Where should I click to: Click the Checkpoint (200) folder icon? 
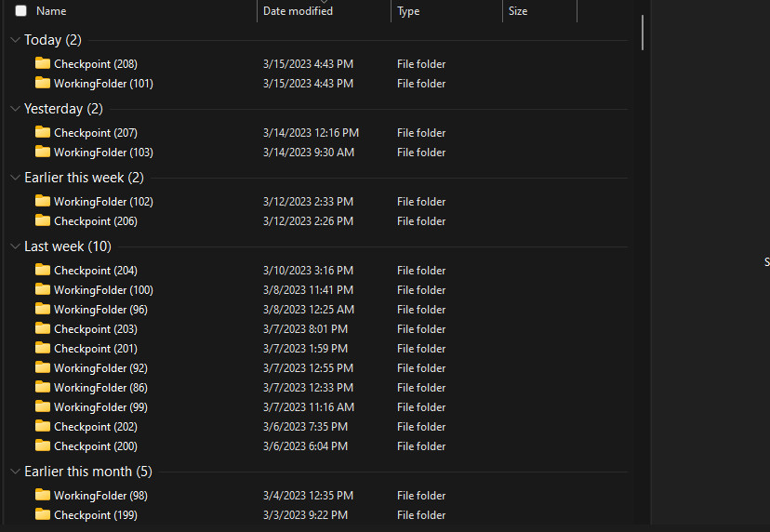coord(43,446)
